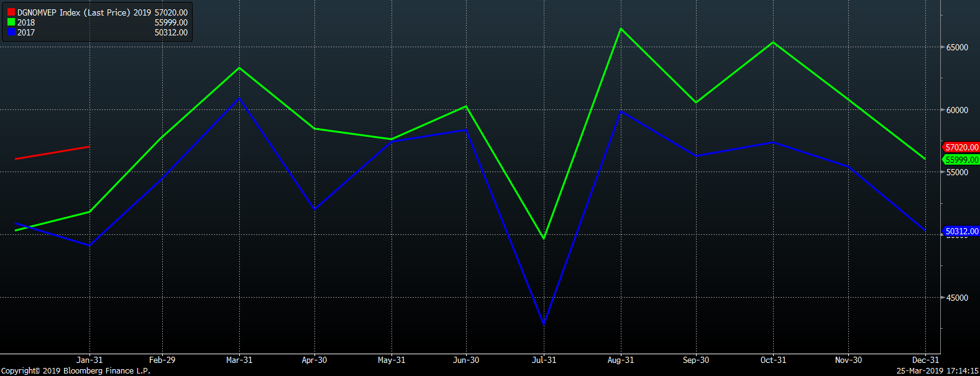Click the green line's peak at Aug-31

pos(620,29)
